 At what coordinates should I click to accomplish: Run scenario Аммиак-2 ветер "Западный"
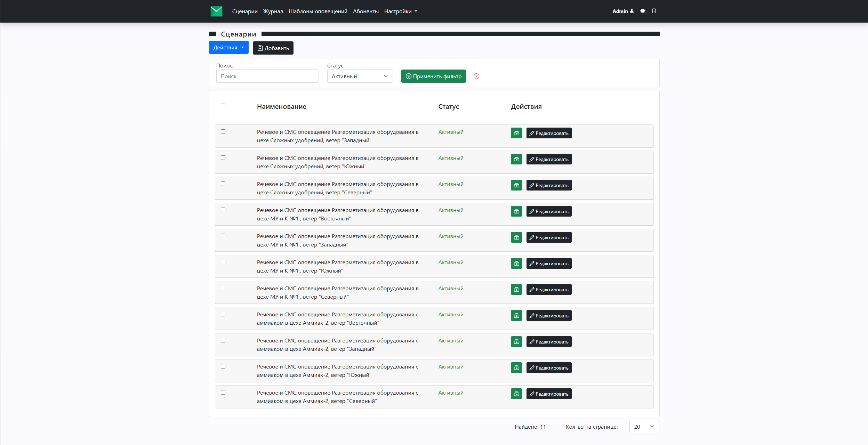(x=516, y=342)
